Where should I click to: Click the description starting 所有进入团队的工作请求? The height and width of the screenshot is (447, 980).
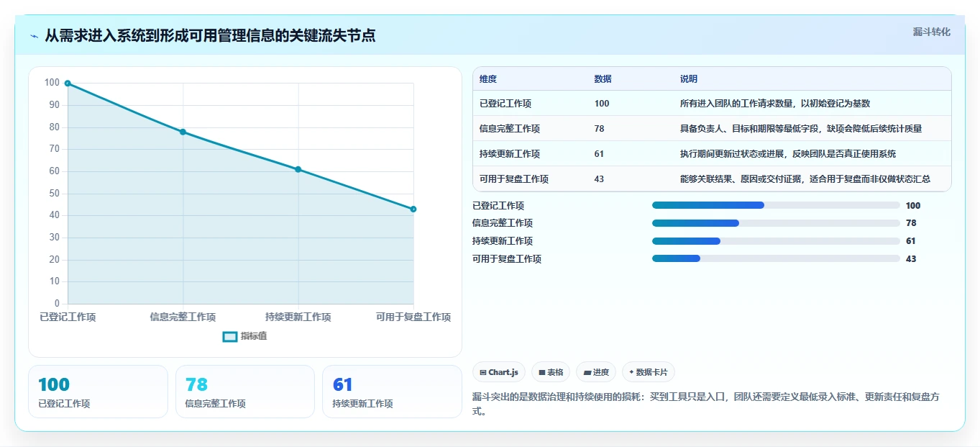775,104
